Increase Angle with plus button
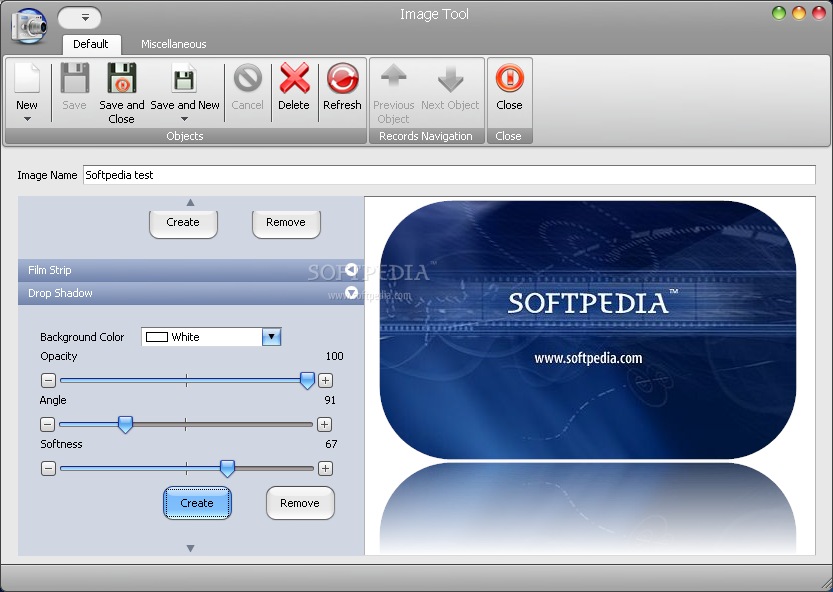Screen dimensions: 833x592 [x=325, y=424]
